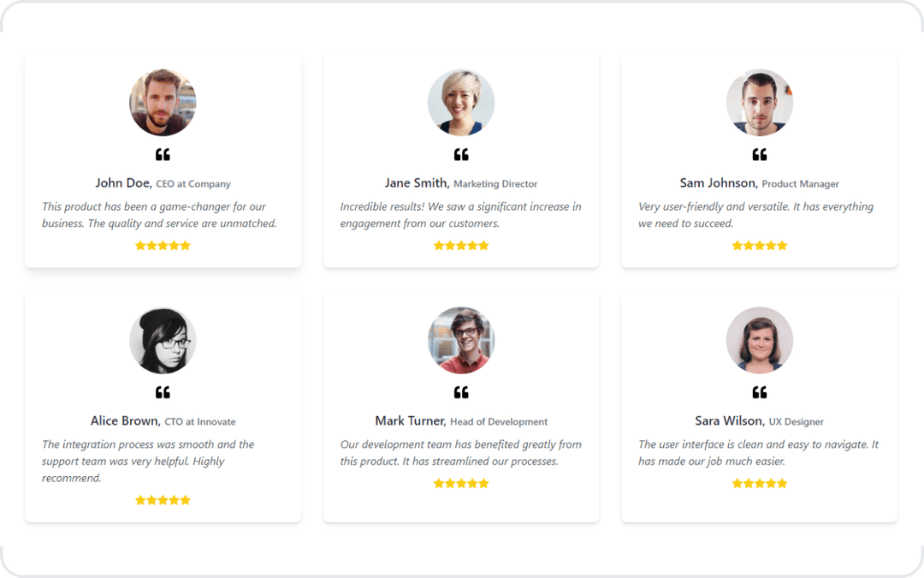Viewport: 924px width, 578px height.
Task: Select Sara Wilson's avatar image
Action: pyautogui.click(x=759, y=340)
